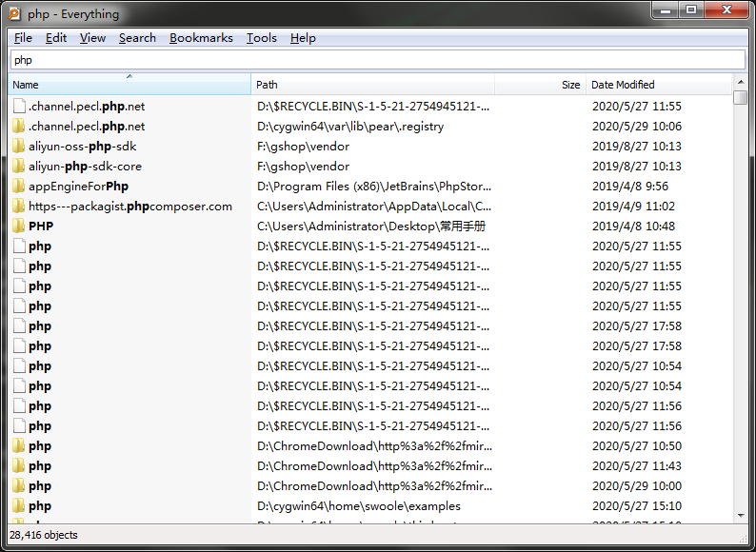Image resolution: width=756 pixels, height=552 pixels.
Task: Open the Edit menu
Action: pyautogui.click(x=56, y=38)
